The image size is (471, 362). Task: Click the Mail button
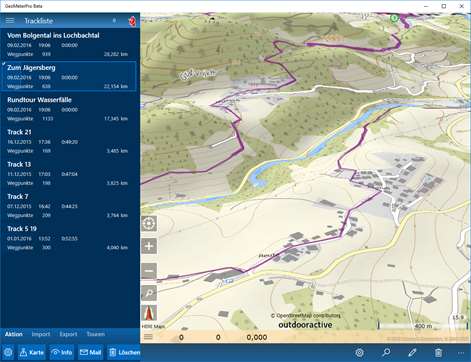click(90, 353)
